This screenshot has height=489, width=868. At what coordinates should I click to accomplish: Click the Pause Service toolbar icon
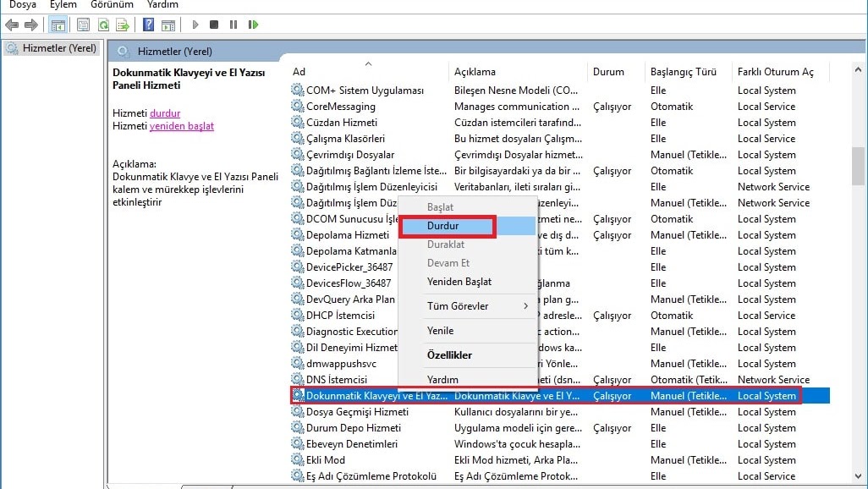233,25
